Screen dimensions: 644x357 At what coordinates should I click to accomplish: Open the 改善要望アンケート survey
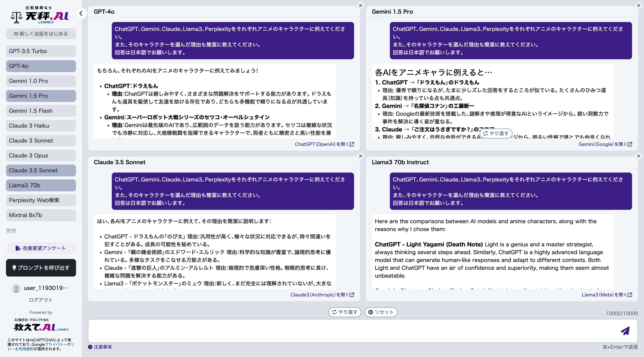click(41, 248)
